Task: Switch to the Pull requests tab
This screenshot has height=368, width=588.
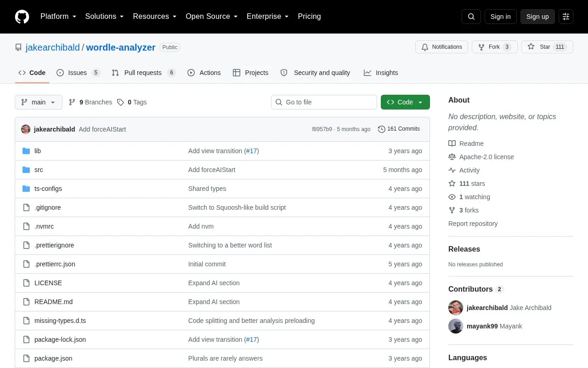Action: [144, 73]
